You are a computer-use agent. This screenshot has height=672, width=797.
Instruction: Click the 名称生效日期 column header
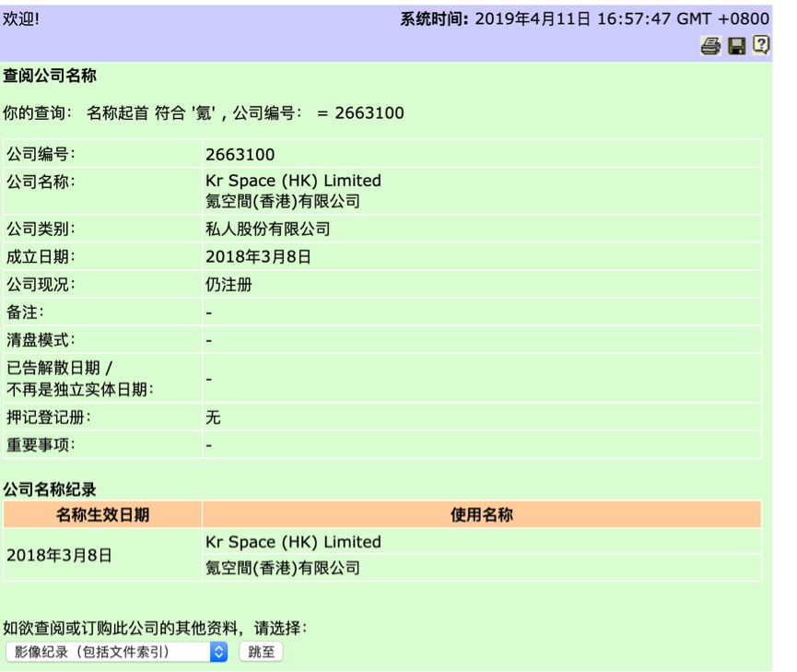tap(102, 514)
